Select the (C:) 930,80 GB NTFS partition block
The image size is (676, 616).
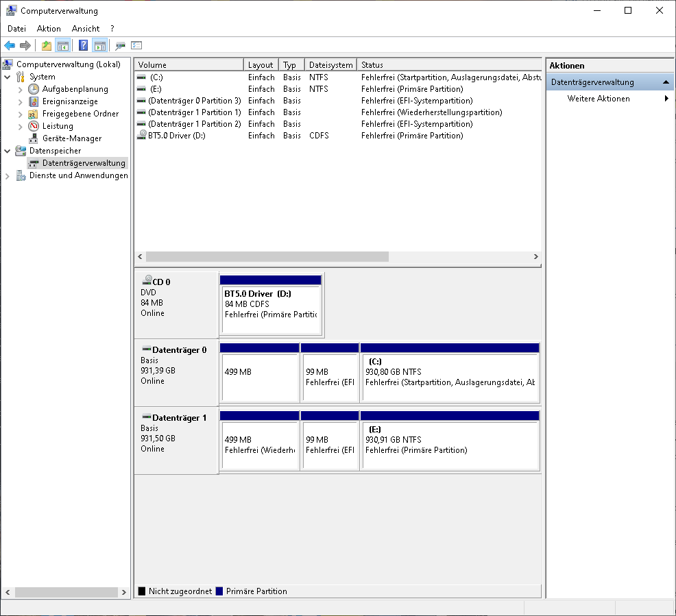(450, 373)
